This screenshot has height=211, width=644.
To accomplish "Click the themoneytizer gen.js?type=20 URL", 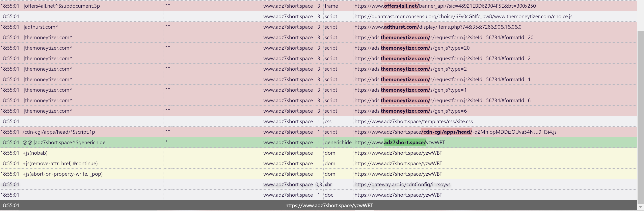I will (412, 48).
